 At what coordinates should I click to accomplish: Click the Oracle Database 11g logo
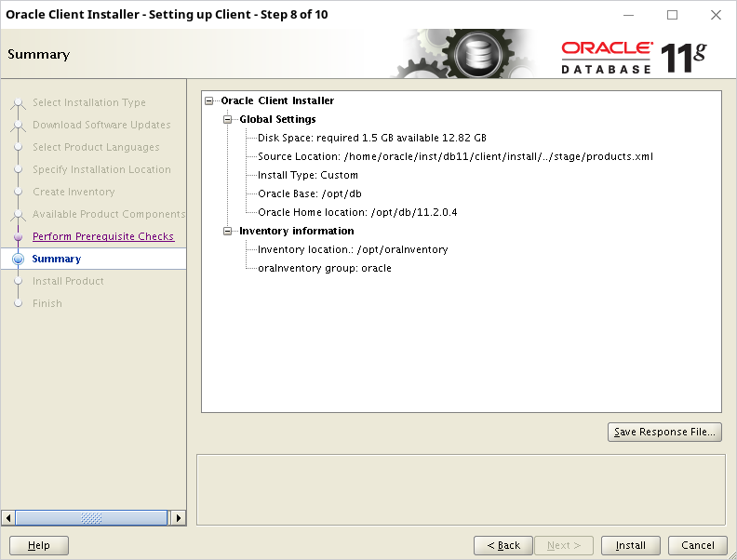click(634, 58)
